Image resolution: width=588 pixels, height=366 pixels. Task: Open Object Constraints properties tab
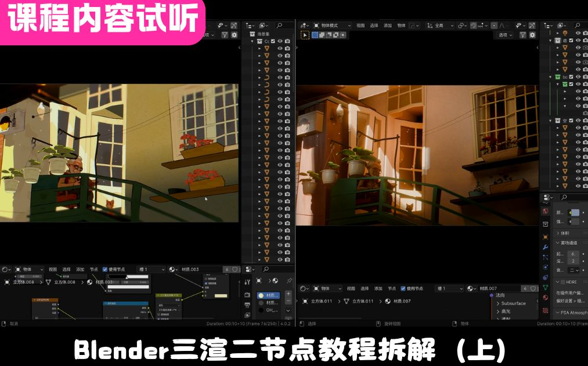point(545,278)
